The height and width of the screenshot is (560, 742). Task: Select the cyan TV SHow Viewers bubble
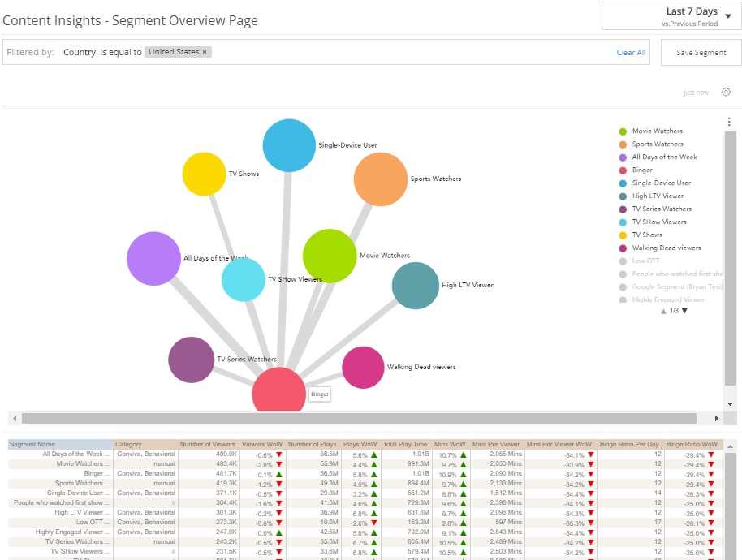tap(244, 280)
